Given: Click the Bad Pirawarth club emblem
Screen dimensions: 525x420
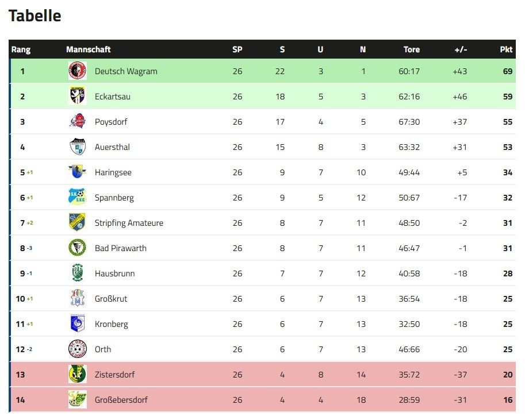Looking at the screenshot, I should [78, 248].
